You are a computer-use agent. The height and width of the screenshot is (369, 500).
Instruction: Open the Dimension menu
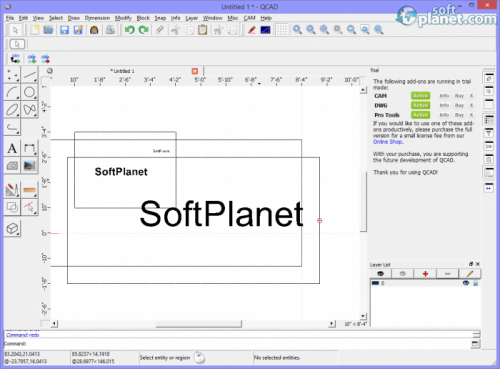(x=97, y=18)
